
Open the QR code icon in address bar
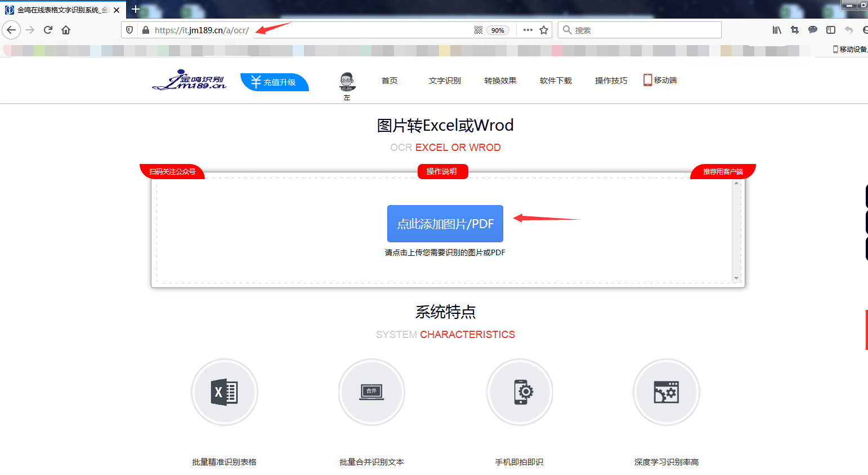tap(478, 30)
